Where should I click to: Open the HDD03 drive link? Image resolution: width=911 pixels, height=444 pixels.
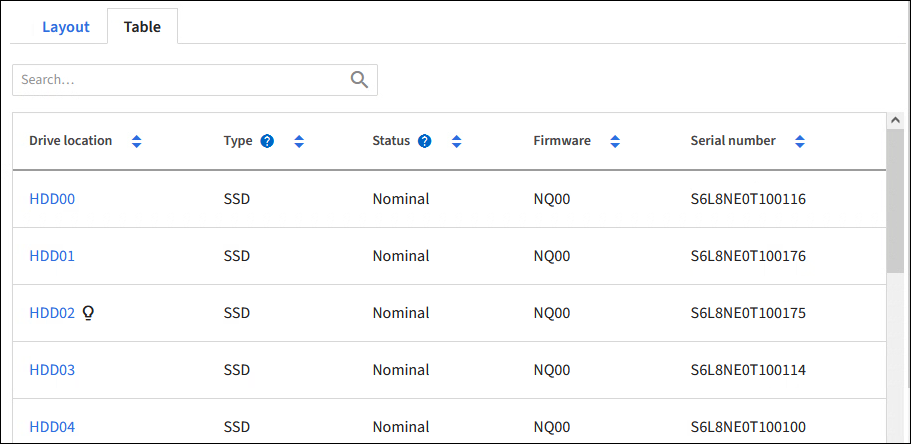[52, 370]
